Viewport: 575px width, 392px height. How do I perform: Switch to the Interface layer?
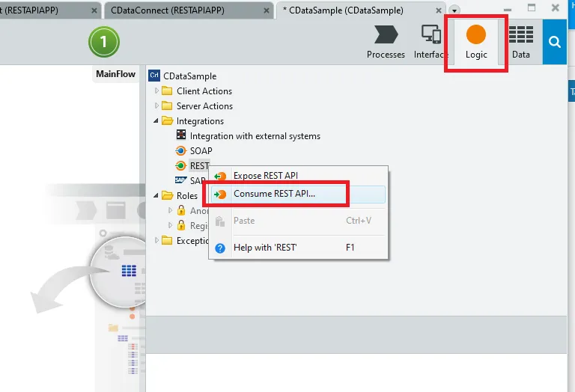tap(431, 41)
